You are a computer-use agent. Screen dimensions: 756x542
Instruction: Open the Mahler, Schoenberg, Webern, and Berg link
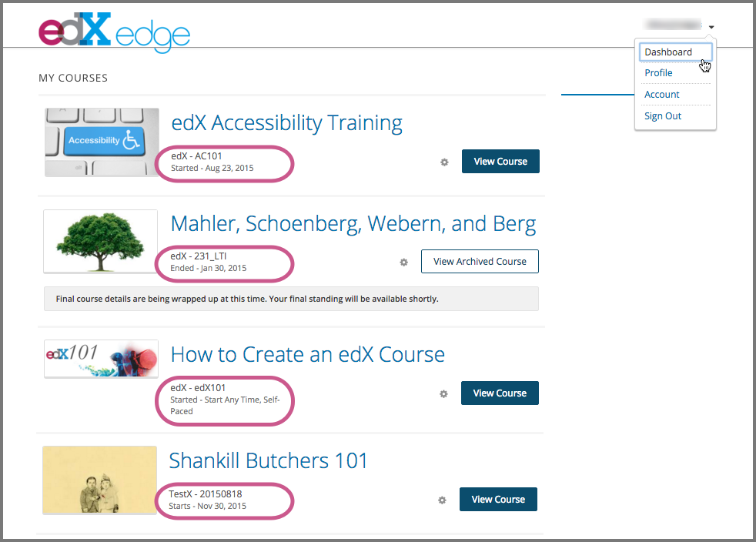[353, 224]
